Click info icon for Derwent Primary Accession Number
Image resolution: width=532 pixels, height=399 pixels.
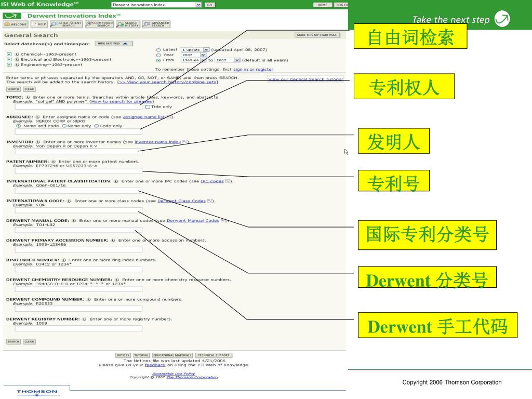tap(113, 240)
